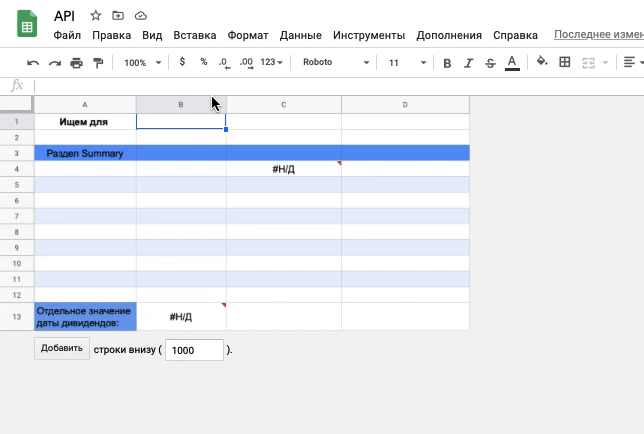The height and width of the screenshot is (434, 644).
Task: Open the Файл menu
Action: [x=67, y=35]
